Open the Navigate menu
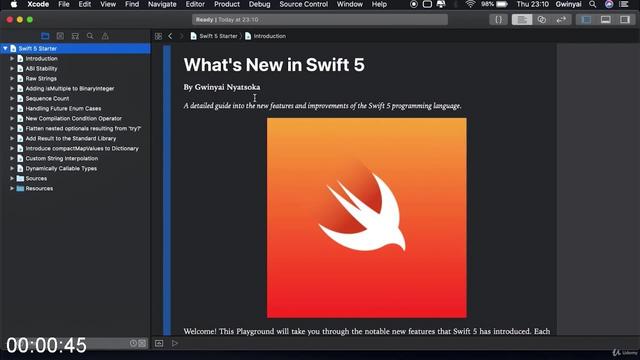 pos(162,4)
